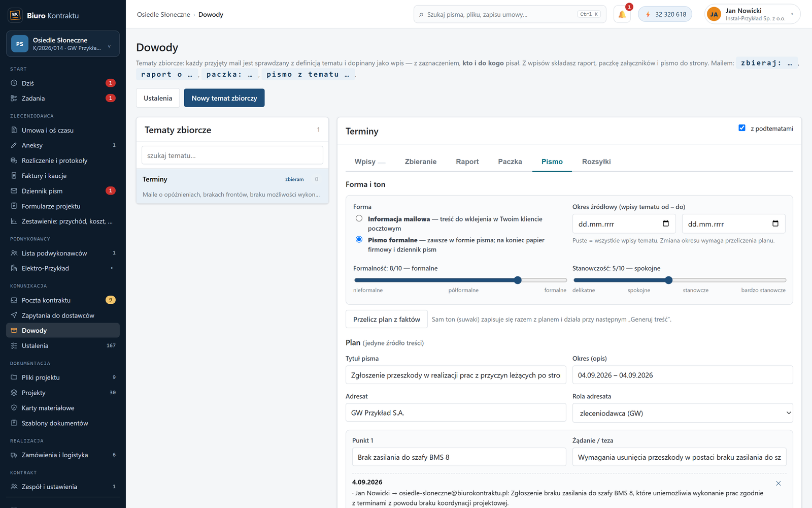Viewport: 812px width, 508px height.
Task: Open Dziś from the sidebar
Action: coord(63,83)
